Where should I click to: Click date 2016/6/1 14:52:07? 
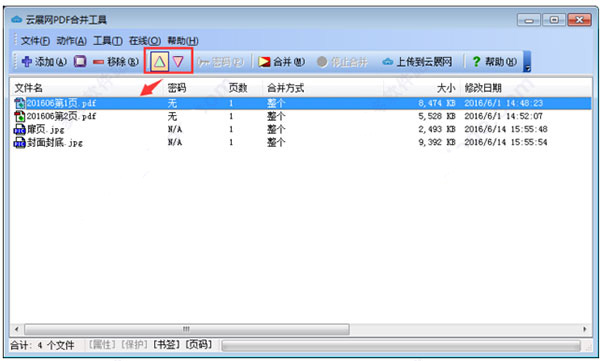point(504,116)
